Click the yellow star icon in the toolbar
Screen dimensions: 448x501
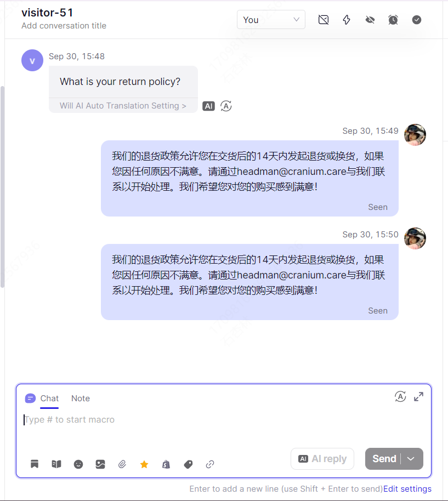144,464
